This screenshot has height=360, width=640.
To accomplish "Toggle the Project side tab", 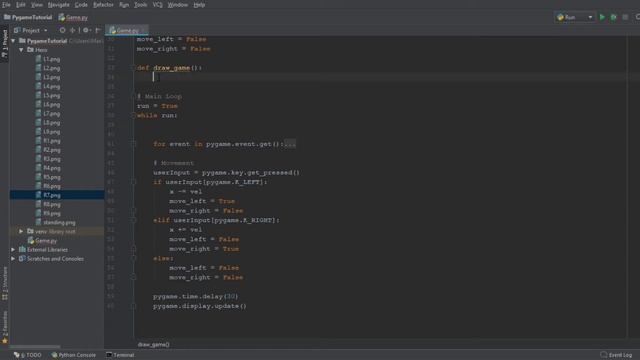I will coord(4,44).
